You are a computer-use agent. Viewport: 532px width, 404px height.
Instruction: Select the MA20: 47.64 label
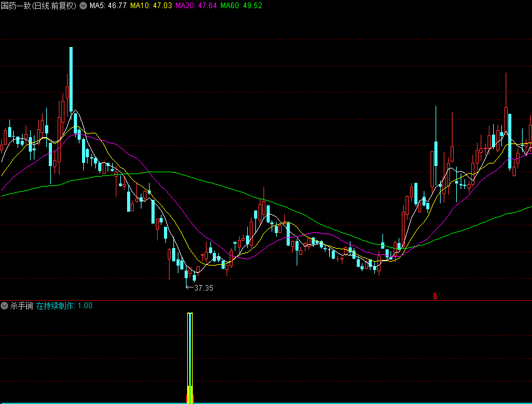196,6
